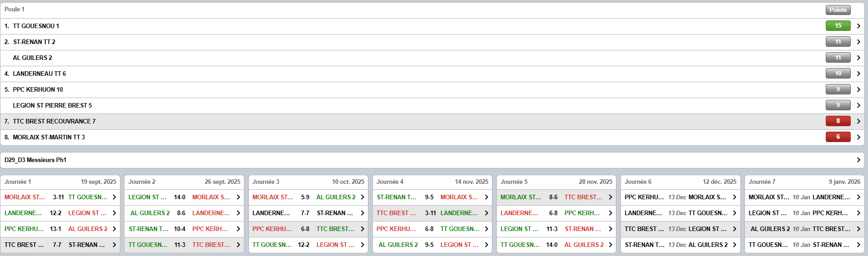Open the 14-0 match in Journée 2

(184, 197)
